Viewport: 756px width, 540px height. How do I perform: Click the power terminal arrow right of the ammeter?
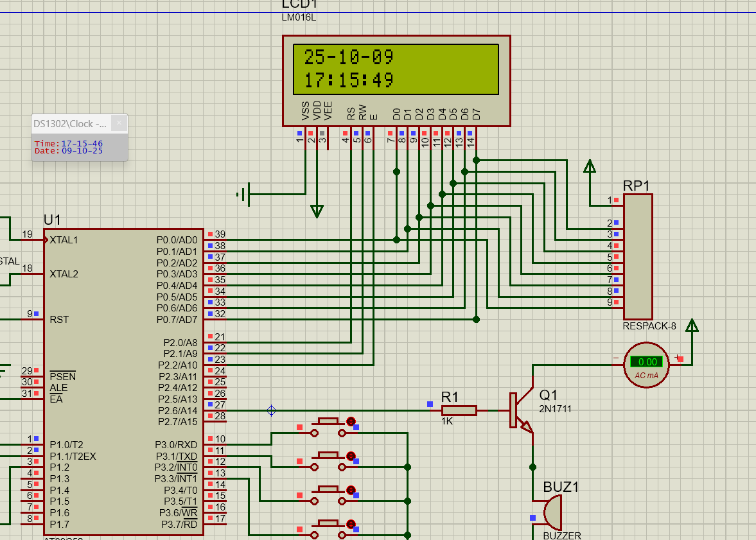pos(692,326)
